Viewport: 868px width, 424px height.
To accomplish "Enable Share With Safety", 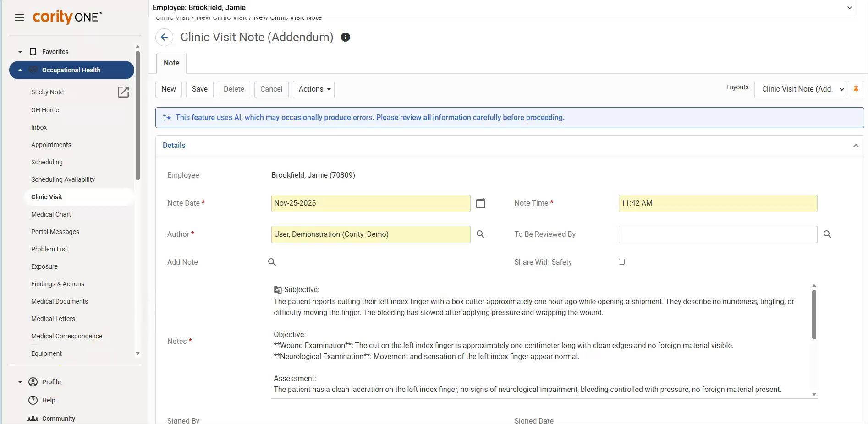I will 621,261.
